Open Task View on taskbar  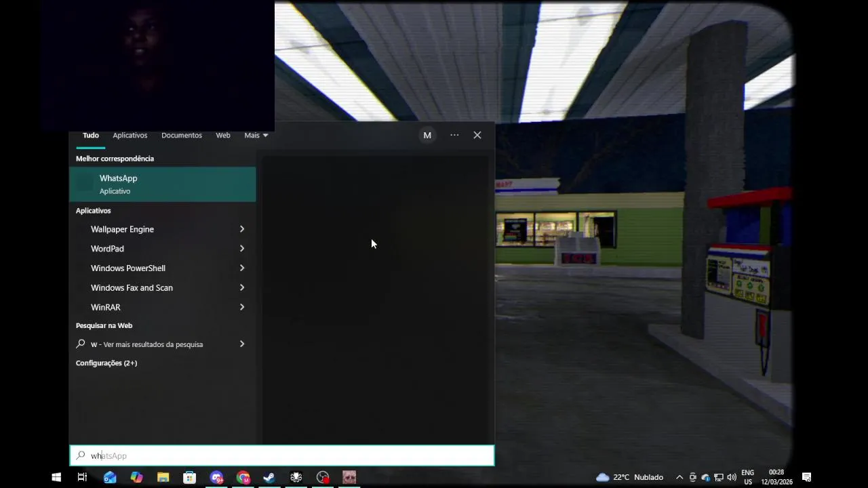(82, 477)
